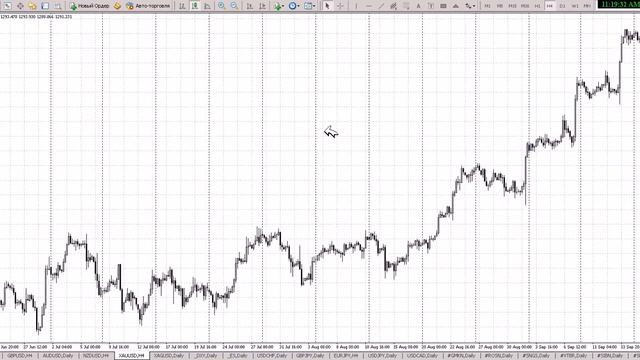This screenshot has width=640, height=360.
Task: Show the Terminal panel icon
Action: coord(45,6)
